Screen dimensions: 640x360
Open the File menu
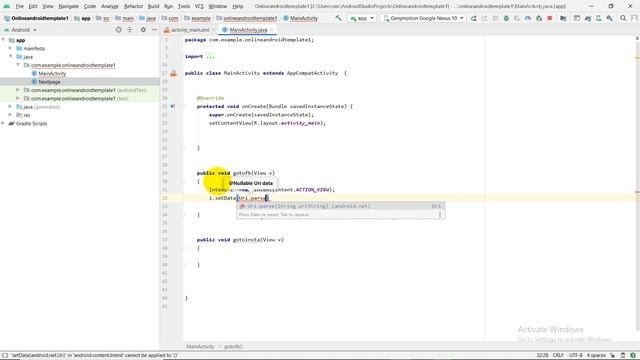tap(19, 7)
